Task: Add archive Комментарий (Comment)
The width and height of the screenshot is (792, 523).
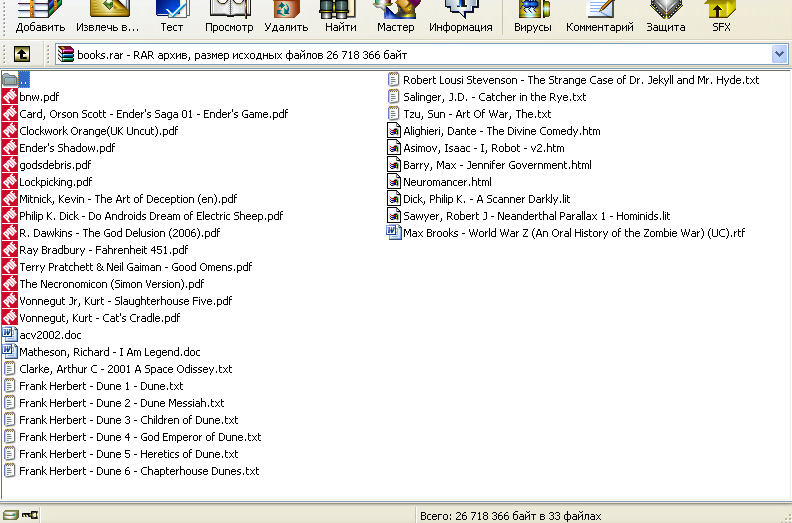Action: [x=600, y=16]
